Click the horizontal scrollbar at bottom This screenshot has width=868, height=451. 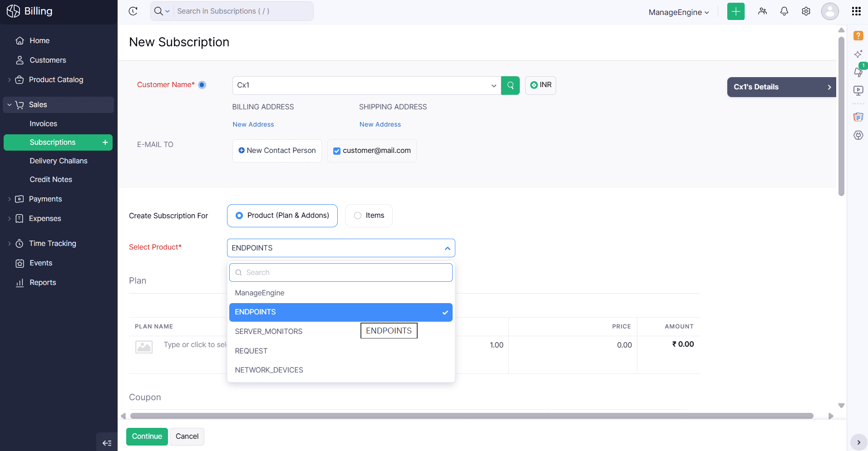point(472,416)
